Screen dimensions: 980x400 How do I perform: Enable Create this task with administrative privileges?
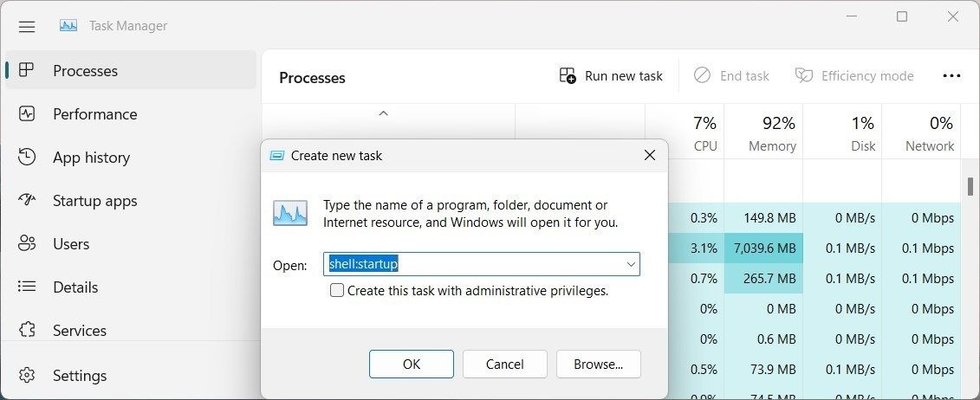pyautogui.click(x=337, y=290)
